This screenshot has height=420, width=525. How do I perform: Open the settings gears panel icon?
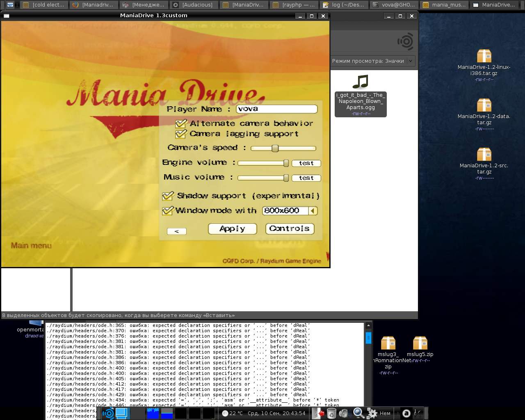(372, 413)
